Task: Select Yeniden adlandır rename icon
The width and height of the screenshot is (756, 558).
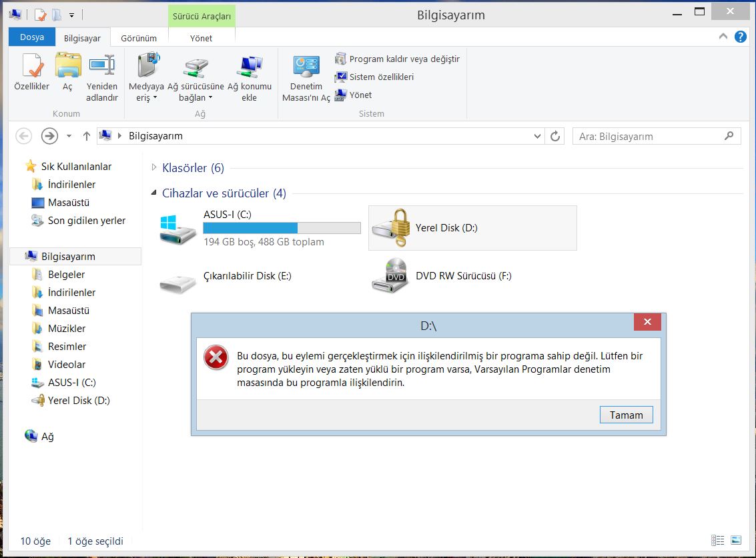Action: pyautogui.click(x=101, y=66)
